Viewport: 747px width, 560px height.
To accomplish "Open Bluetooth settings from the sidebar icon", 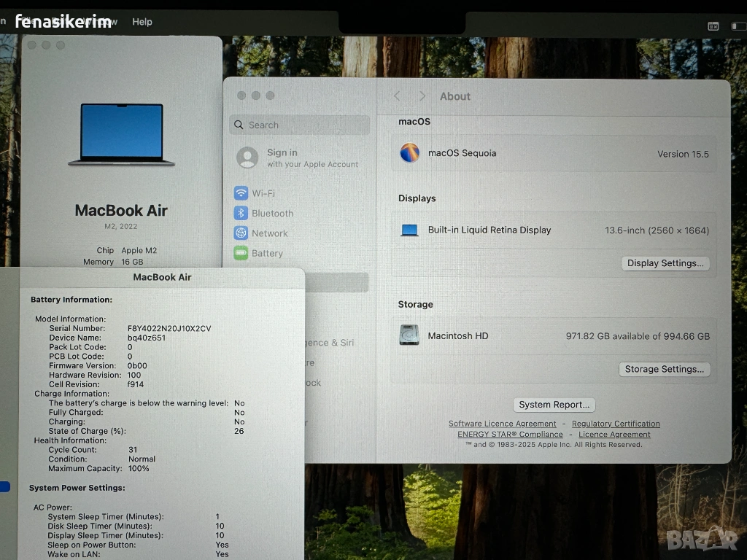I will click(x=241, y=214).
